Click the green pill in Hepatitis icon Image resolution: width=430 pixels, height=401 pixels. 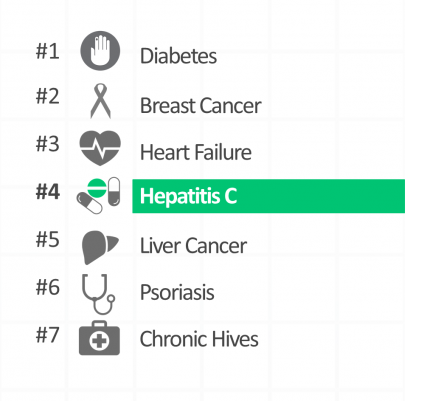(x=97, y=188)
